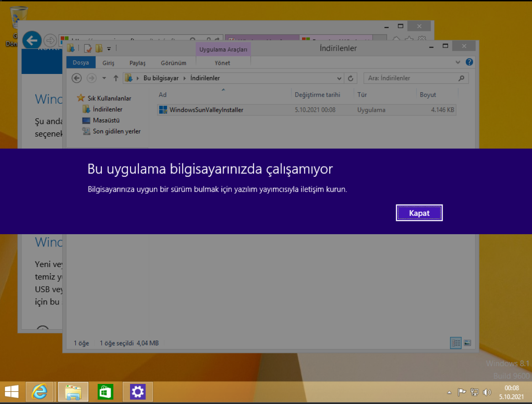The width and height of the screenshot is (532, 404).
Task: Click the network icon in system tray
Action: (x=475, y=393)
